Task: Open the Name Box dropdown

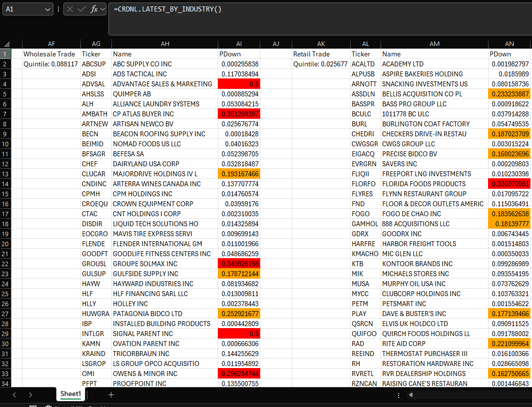Action: coord(48,9)
